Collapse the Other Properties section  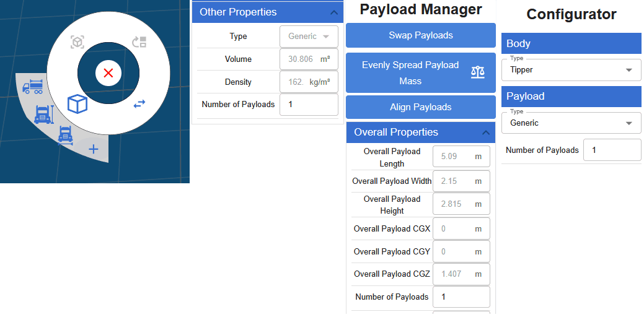(334, 12)
